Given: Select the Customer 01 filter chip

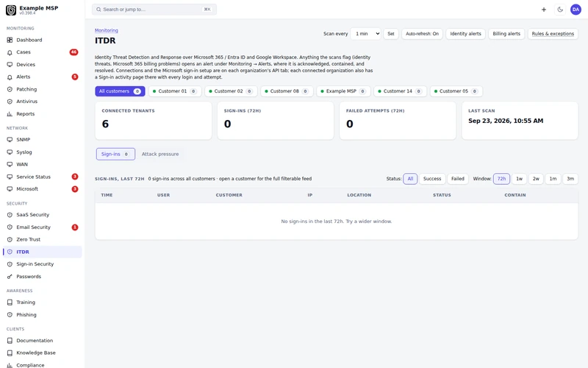Looking at the screenshot, I should (x=175, y=91).
